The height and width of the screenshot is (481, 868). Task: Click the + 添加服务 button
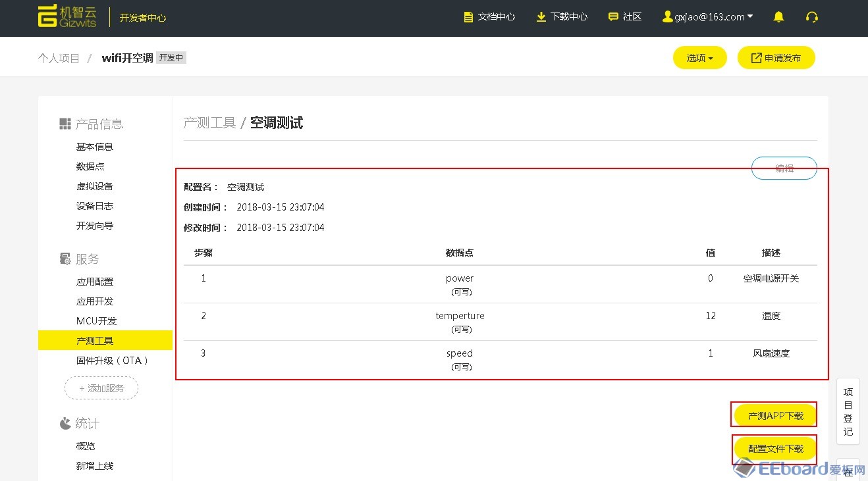tap(101, 388)
